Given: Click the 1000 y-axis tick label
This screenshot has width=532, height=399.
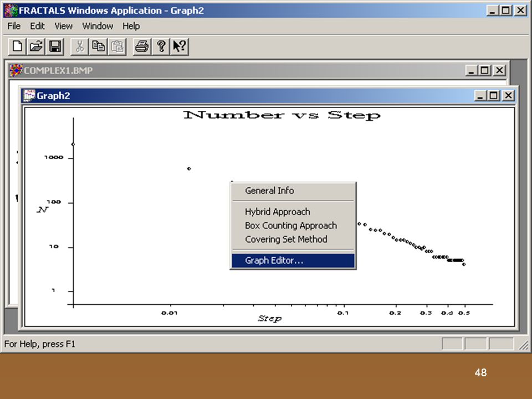Looking at the screenshot, I should tap(54, 157).
